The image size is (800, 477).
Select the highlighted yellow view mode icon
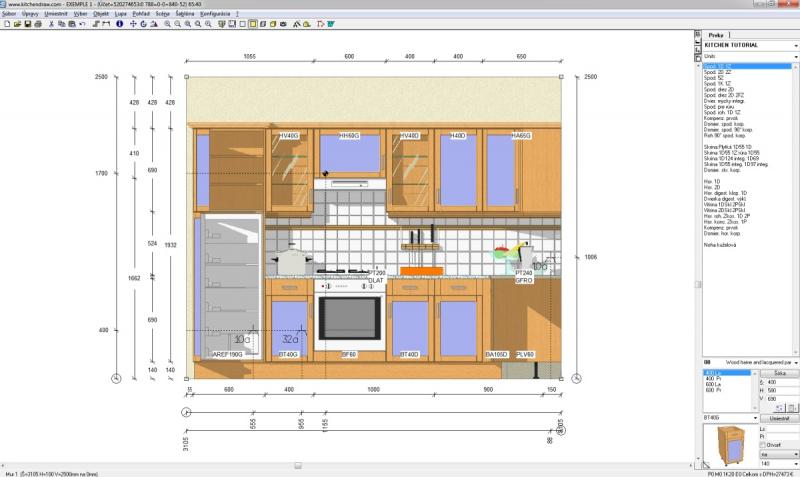(251, 23)
